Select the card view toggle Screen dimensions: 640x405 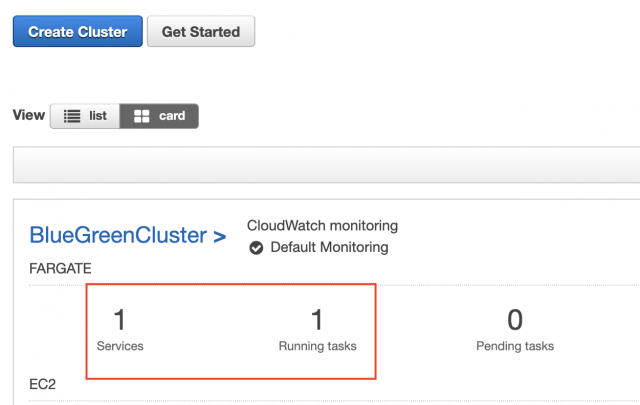point(159,116)
